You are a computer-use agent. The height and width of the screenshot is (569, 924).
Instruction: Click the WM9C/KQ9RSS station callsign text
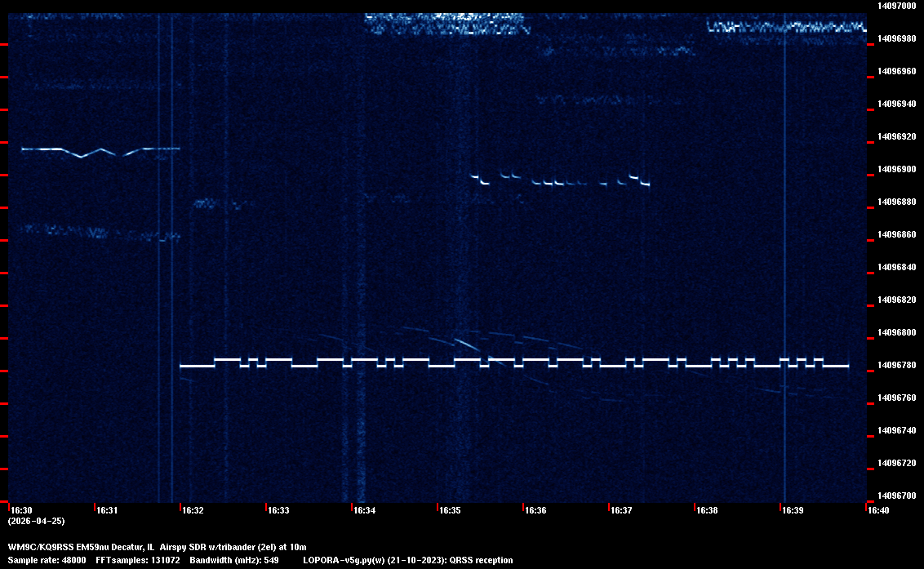click(x=41, y=547)
